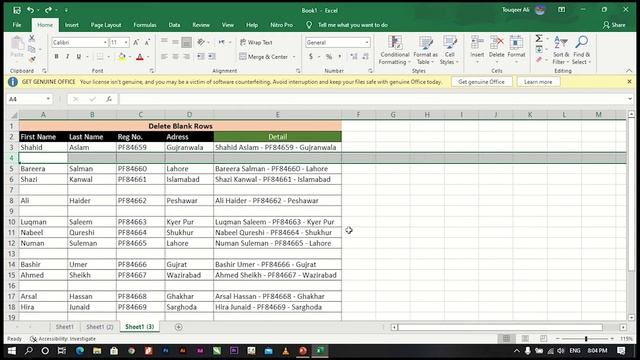Expand Merge & Center options arrow

(294, 57)
